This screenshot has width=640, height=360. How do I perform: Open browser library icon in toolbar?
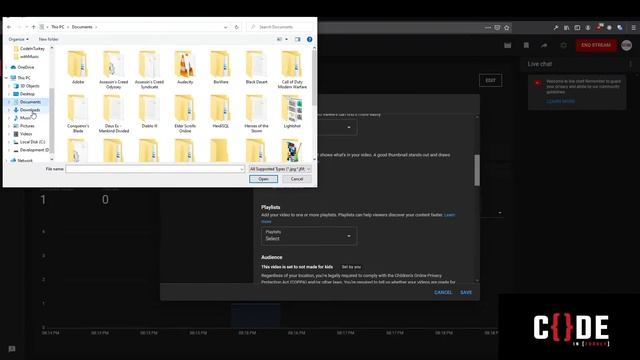567,28
